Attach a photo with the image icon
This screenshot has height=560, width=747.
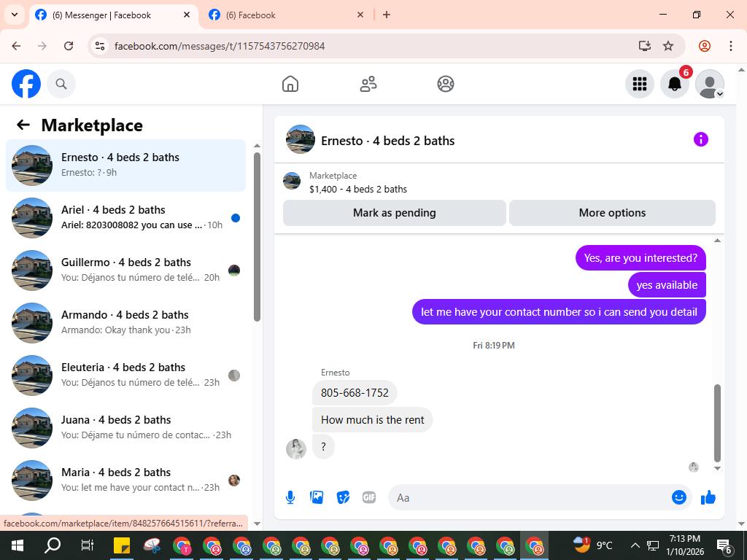(317, 497)
